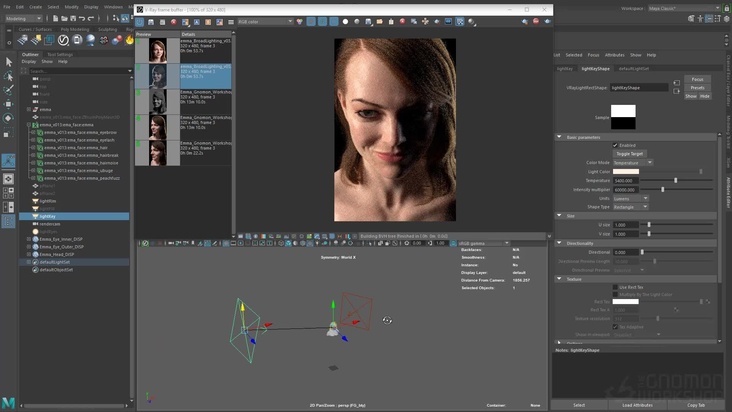Screen dimensions: 732x412
Task: Click the white circle icon in V-Ray toolbar
Action: point(345,21)
